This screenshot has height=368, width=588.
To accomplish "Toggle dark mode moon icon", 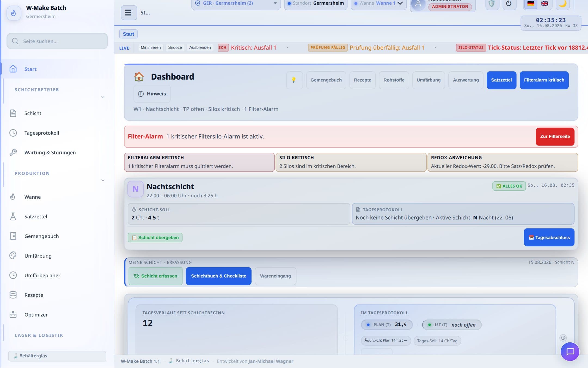I will [562, 4].
